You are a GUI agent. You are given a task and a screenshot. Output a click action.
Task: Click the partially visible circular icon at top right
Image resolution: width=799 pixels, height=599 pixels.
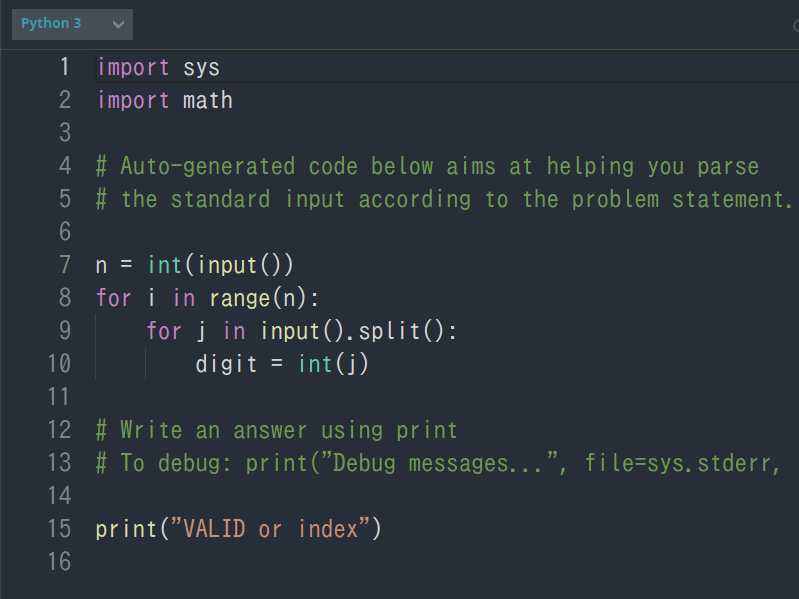click(x=796, y=25)
